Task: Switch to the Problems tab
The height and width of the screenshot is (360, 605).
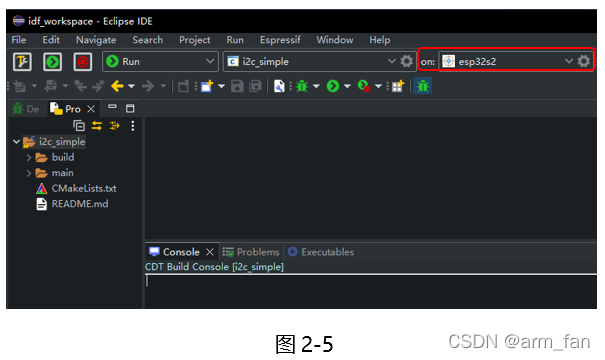Action: coord(251,252)
